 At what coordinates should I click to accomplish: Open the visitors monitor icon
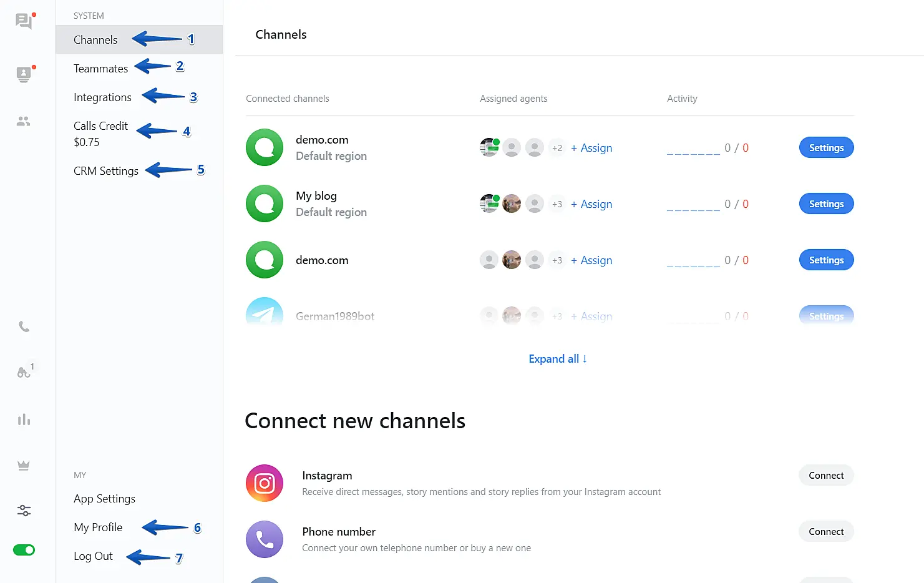click(24, 74)
